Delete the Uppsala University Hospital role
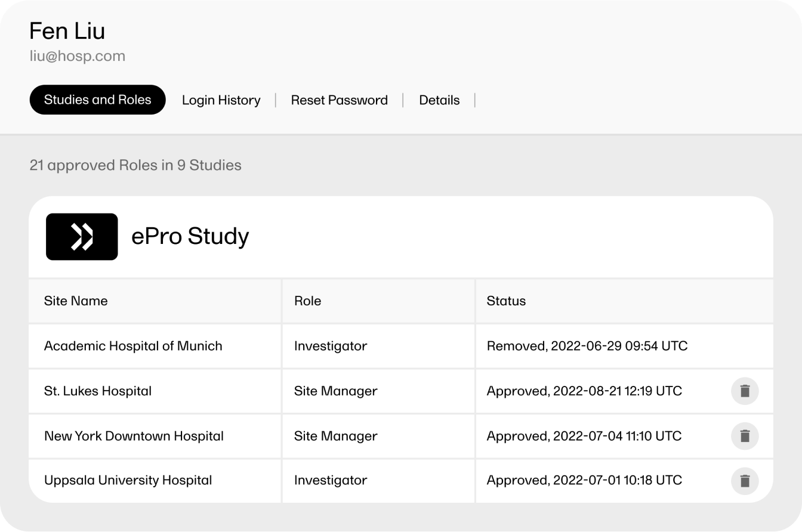802x532 pixels. (x=745, y=481)
